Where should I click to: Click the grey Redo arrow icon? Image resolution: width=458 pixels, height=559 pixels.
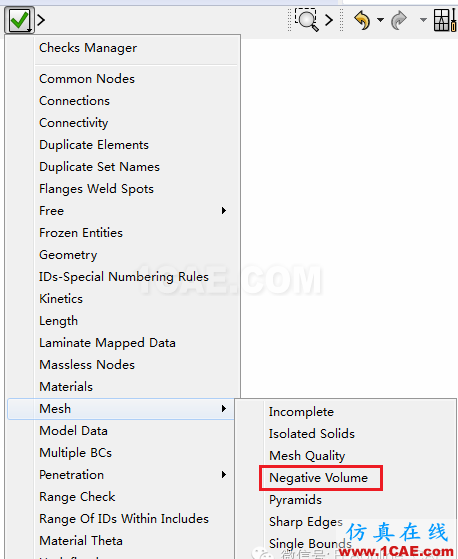[399, 20]
